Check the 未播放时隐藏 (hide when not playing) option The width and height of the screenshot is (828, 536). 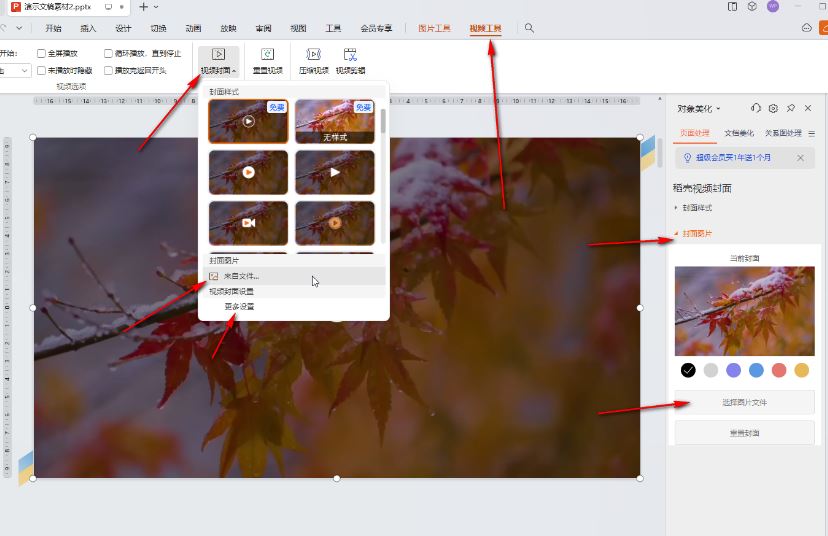tap(41, 71)
